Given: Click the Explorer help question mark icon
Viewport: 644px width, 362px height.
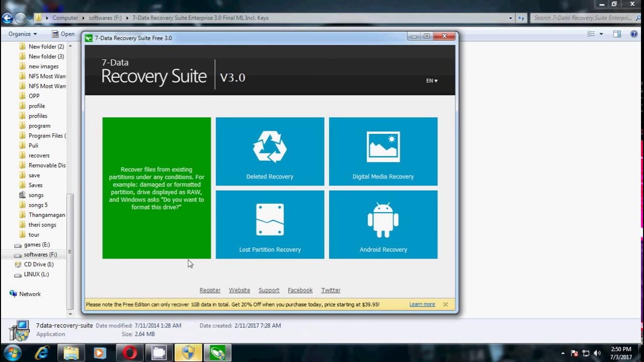Looking at the screenshot, I should [x=633, y=34].
